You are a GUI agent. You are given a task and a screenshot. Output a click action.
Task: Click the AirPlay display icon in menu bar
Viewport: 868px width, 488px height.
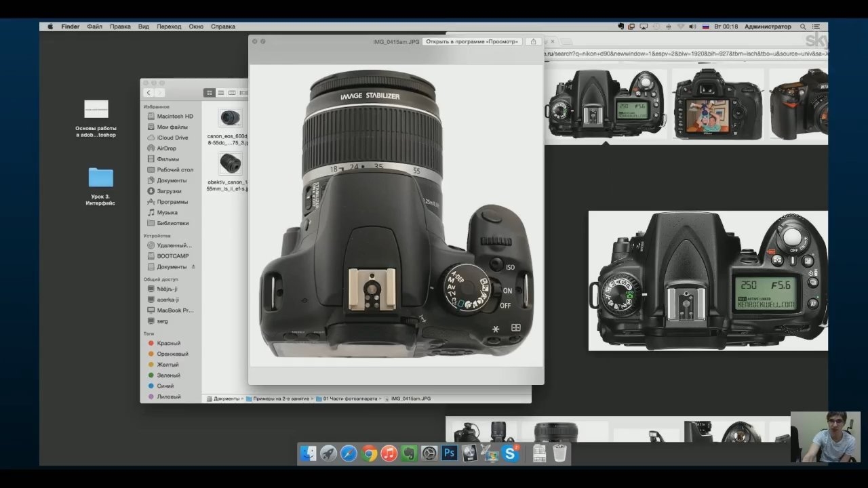tap(644, 26)
